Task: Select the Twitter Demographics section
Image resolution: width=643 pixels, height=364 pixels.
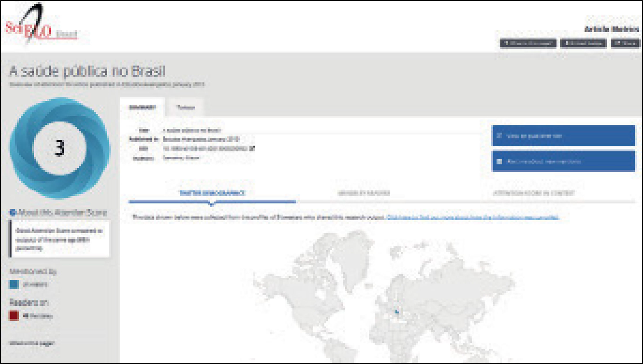Action: 212,193
